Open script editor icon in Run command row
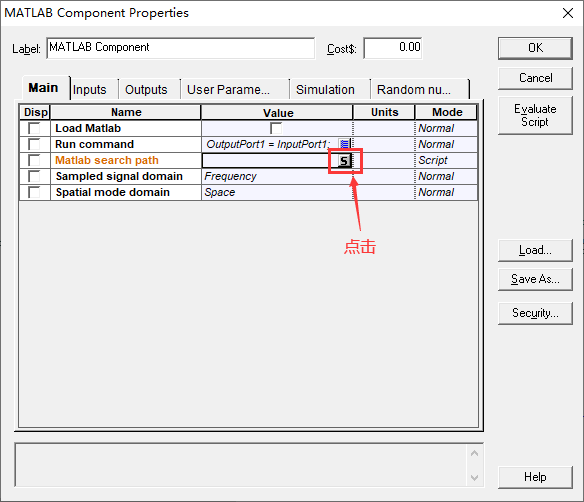 click(345, 144)
